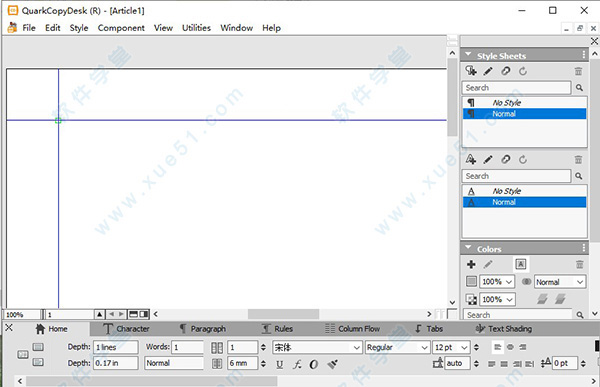This screenshot has height=387, width=600.
Task: Create a new character style sheet
Action: click(x=471, y=159)
